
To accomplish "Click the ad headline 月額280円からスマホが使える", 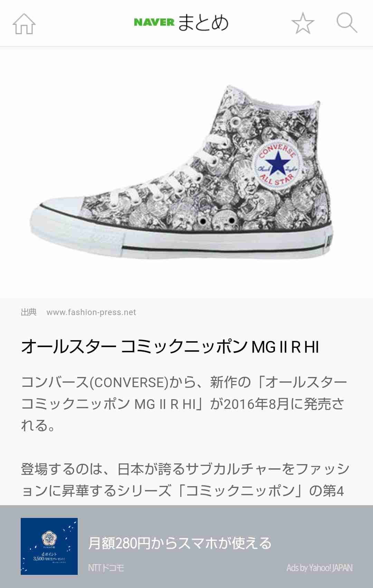I will (x=180, y=543).
